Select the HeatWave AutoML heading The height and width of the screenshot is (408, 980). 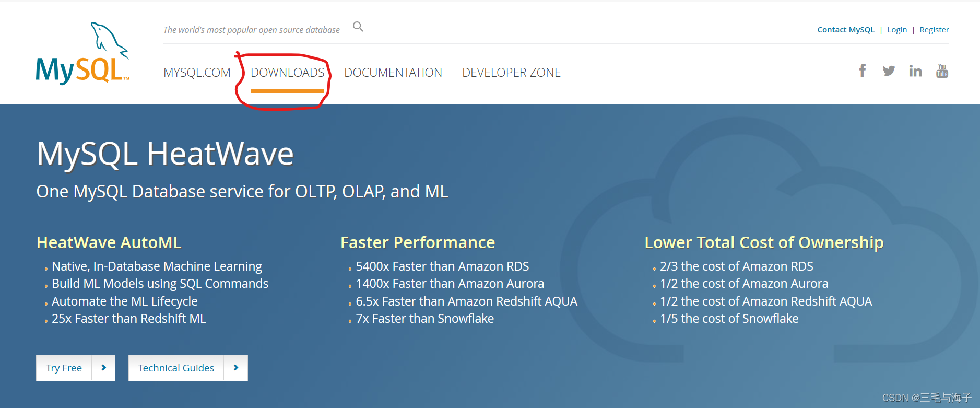(109, 242)
